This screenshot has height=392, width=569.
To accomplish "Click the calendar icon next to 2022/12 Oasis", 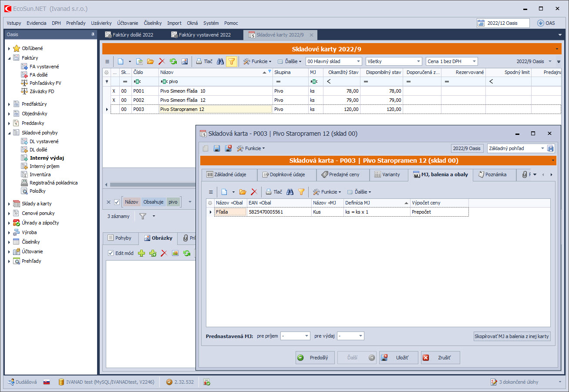I will [x=481, y=23].
